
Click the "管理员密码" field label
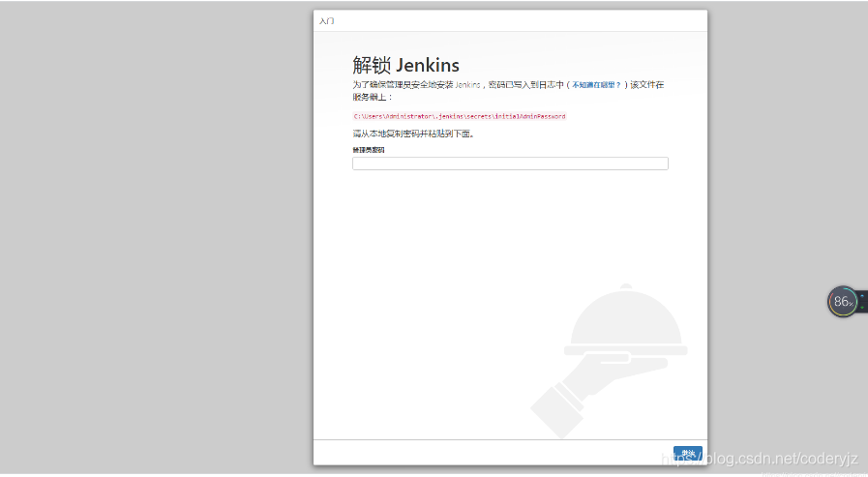tap(369, 150)
